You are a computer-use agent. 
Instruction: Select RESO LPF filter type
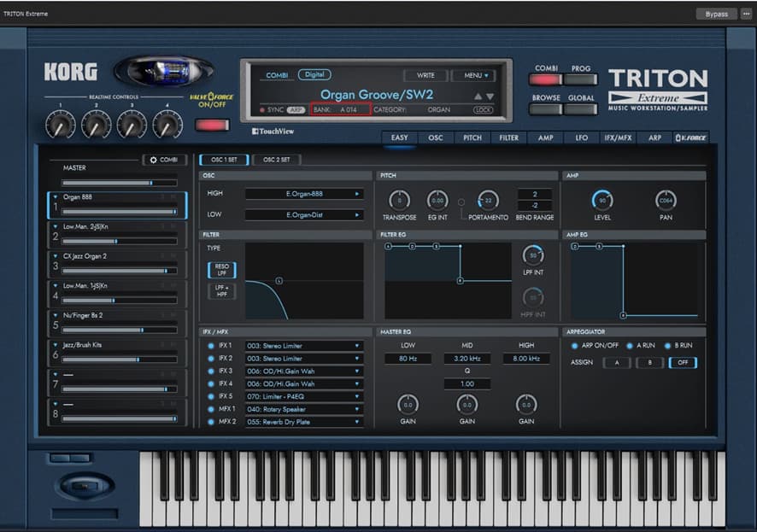click(x=222, y=270)
